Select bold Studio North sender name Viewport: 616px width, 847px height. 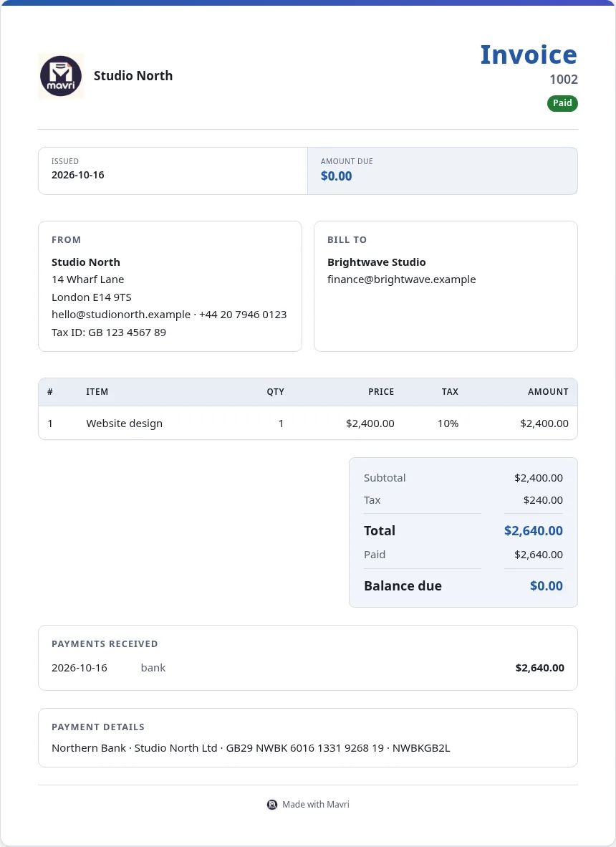pyautogui.click(x=86, y=262)
